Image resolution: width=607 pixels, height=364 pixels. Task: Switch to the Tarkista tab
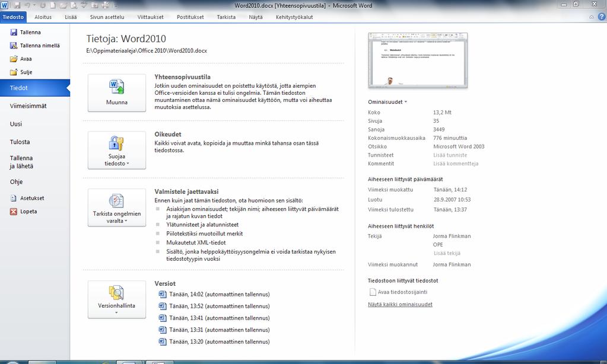[x=226, y=17]
